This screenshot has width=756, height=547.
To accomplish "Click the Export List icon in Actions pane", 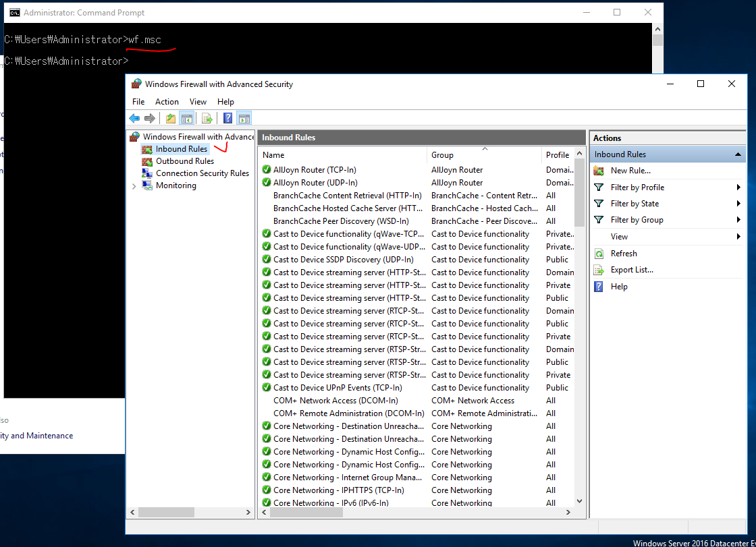I will [x=599, y=270].
